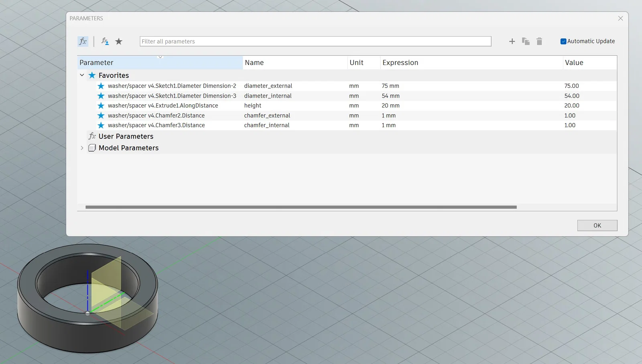The width and height of the screenshot is (642, 364).
Task: Unfavorite the Chamfer3.Distance row star
Action: coord(101,125)
